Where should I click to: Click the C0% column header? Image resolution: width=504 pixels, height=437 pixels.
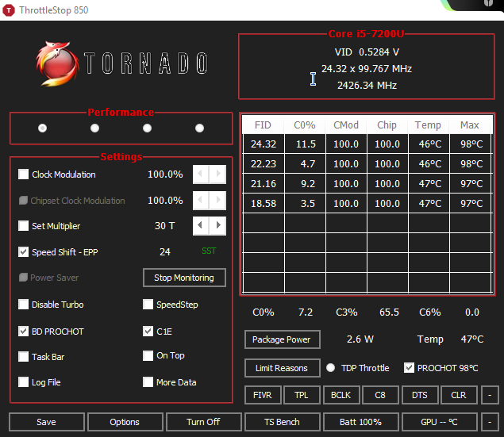(305, 125)
